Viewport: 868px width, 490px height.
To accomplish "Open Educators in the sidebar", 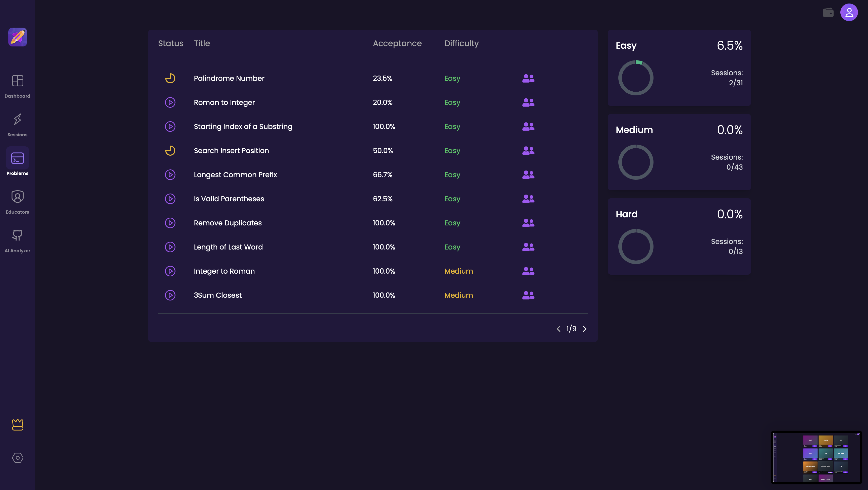I will coord(18,202).
